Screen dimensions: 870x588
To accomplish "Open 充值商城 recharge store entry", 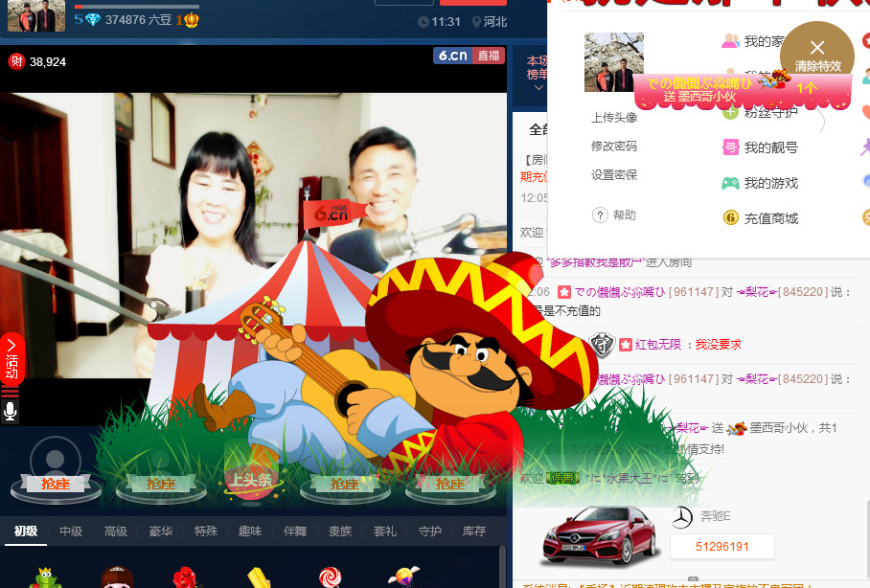I will [x=770, y=218].
